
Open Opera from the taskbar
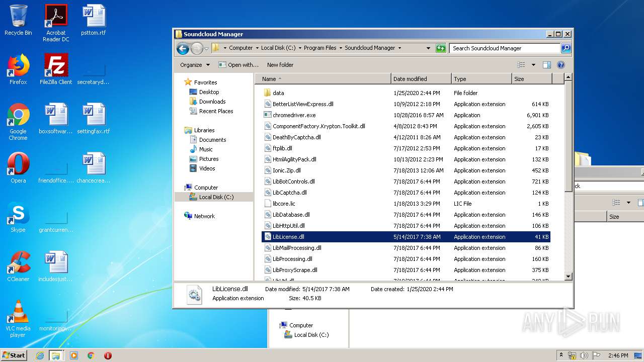(108, 355)
